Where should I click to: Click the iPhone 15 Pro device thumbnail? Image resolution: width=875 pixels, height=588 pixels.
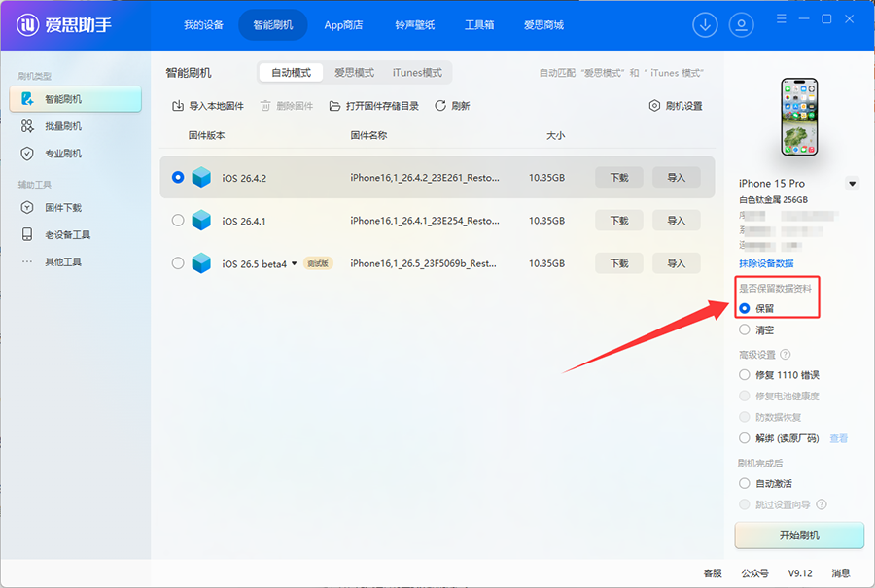coord(799,117)
